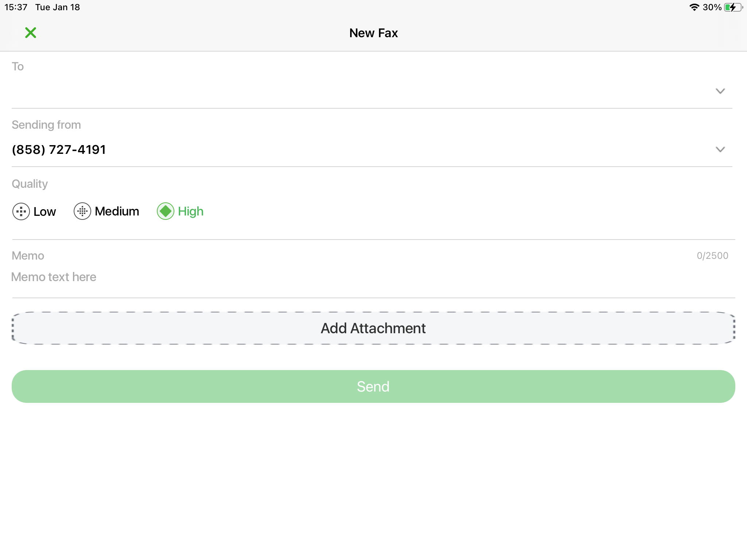Tap the Wi-Fi status icon
The image size is (747, 560).
694,7
